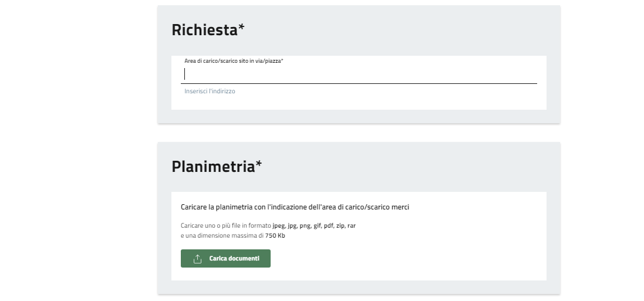Viewport: 644px width, 301px height.
Task: Click the Planimetria section heading
Action: point(213,167)
